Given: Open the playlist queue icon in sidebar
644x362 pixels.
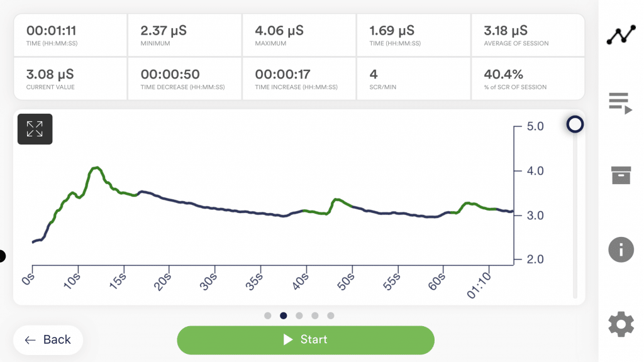Looking at the screenshot, I should [621, 102].
